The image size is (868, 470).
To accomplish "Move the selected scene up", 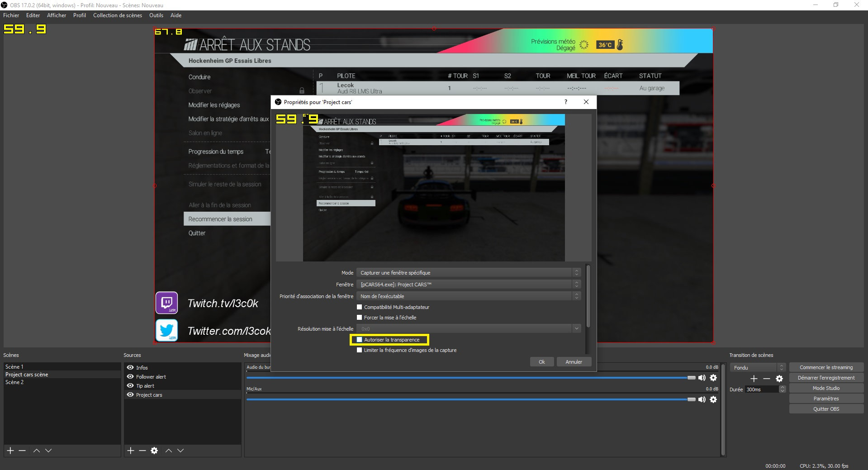I will click(x=37, y=451).
